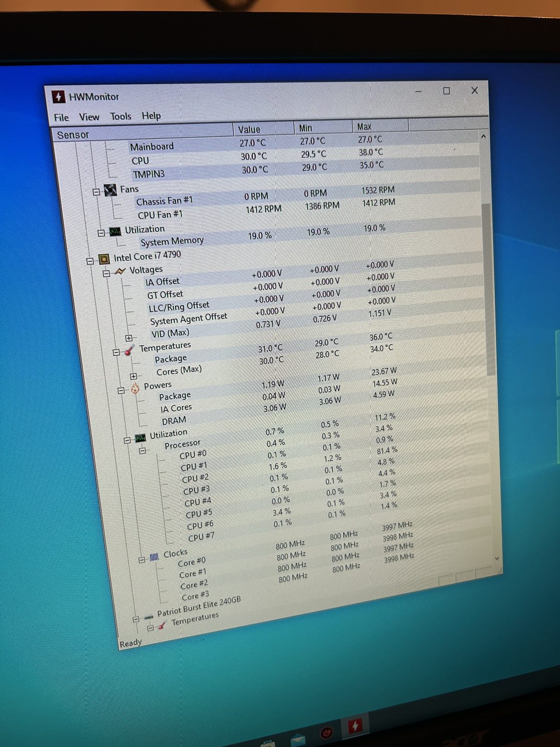Open the File menu
Viewport: 560px width, 747px height.
[x=61, y=118]
